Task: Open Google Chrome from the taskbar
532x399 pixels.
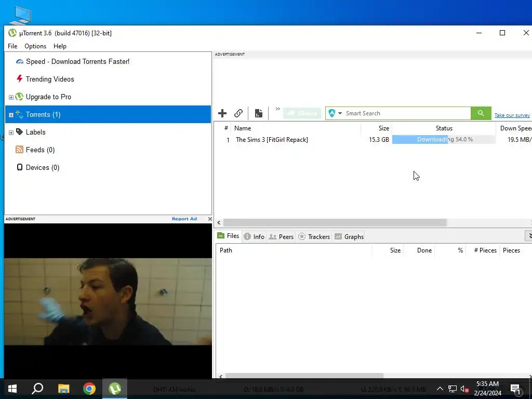Action: [x=89, y=389]
